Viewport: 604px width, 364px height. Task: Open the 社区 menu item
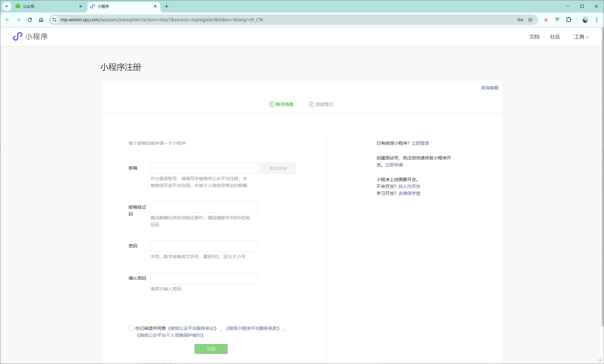point(555,37)
